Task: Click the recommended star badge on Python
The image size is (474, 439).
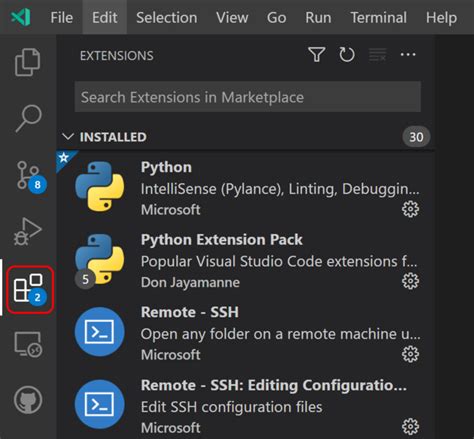Action: coord(64,157)
